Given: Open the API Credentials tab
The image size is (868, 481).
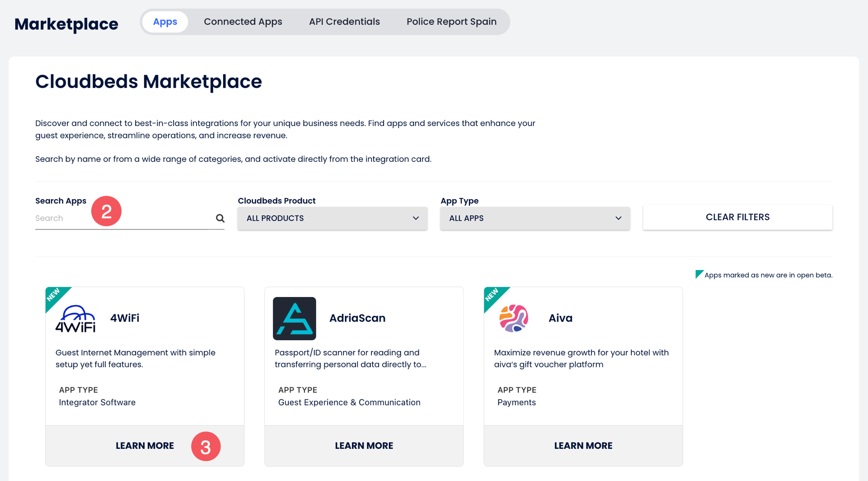Looking at the screenshot, I should tap(344, 22).
